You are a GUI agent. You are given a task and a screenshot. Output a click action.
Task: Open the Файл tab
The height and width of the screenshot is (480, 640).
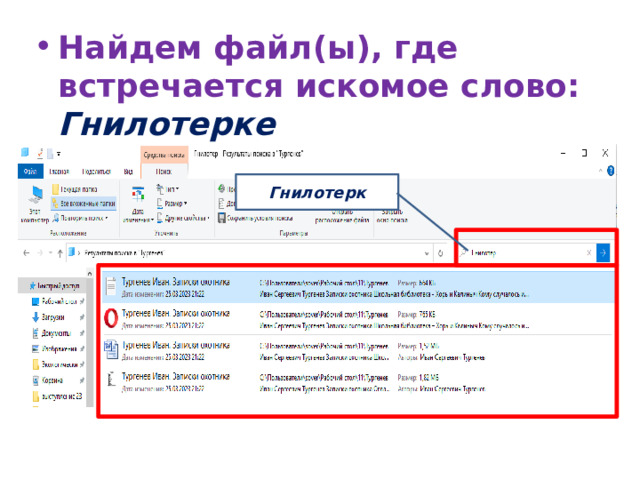[x=31, y=171]
